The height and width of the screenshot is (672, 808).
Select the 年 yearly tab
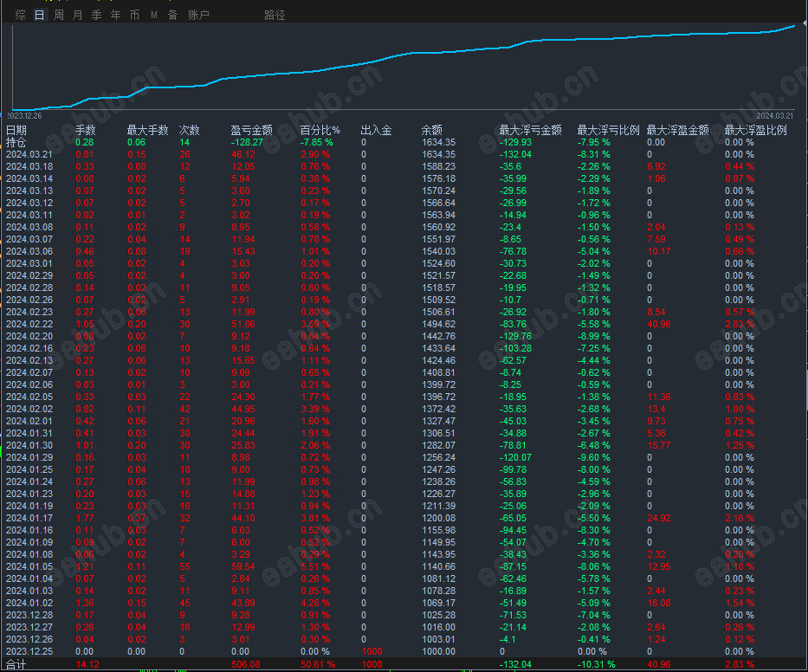(x=115, y=15)
